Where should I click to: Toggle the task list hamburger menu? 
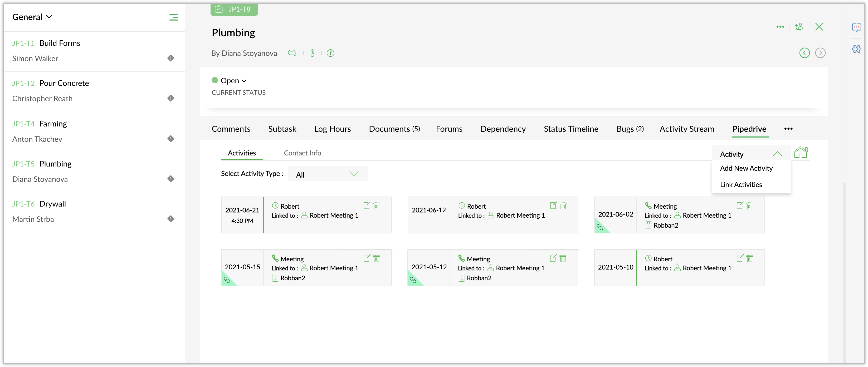click(x=174, y=17)
